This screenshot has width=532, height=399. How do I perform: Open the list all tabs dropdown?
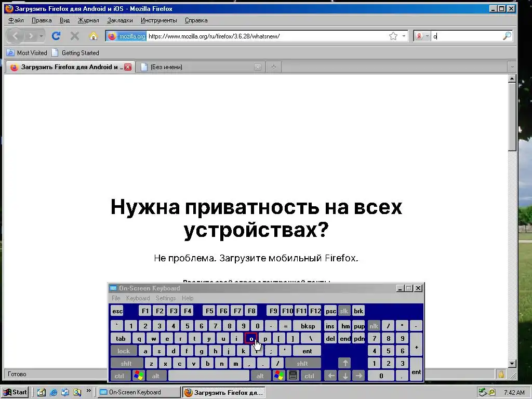click(x=512, y=67)
